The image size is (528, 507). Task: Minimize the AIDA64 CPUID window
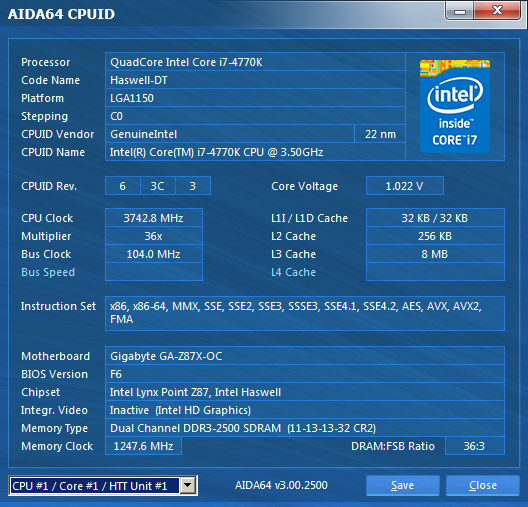pos(460,11)
